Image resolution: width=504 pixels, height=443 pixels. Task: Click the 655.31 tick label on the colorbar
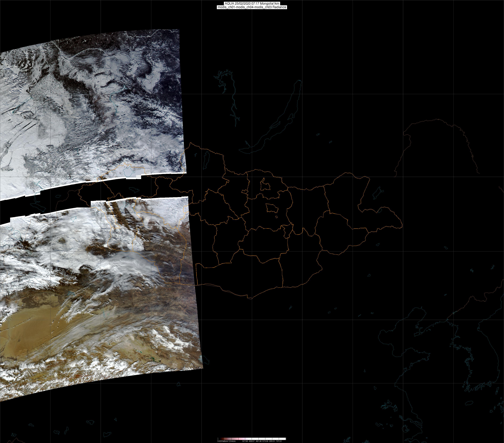click(272, 441)
